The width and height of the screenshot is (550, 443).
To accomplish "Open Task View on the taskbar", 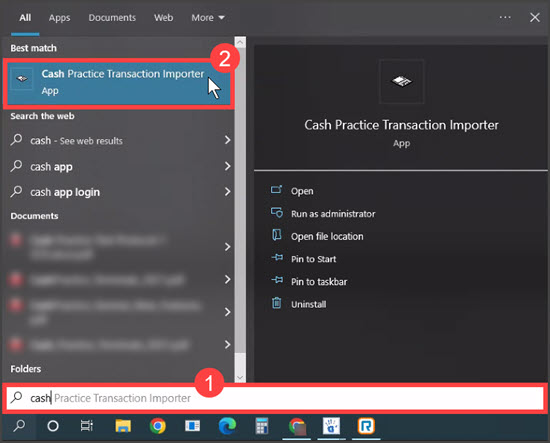I will (87, 426).
